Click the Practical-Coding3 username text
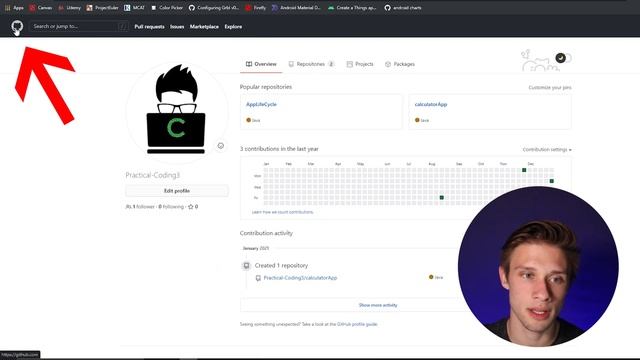 click(x=153, y=175)
